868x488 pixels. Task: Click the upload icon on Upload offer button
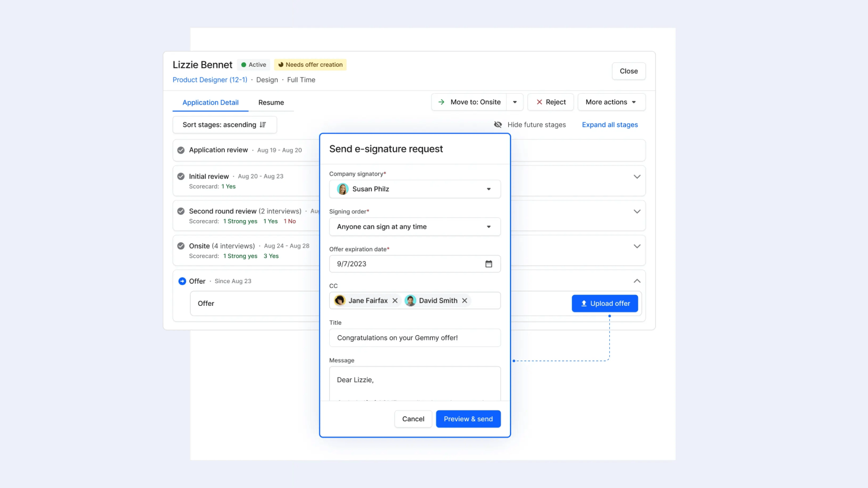pyautogui.click(x=584, y=304)
